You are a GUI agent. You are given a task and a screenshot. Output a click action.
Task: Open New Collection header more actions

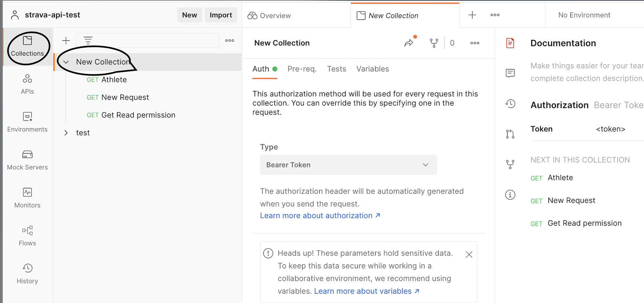[475, 43]
